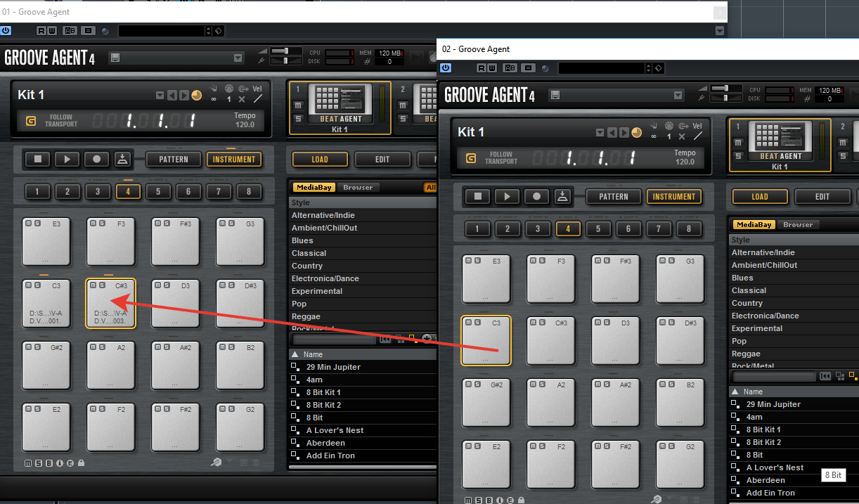Enable Read automation (R) in 02 window
The image size is (859, 504).
point(482,68)
